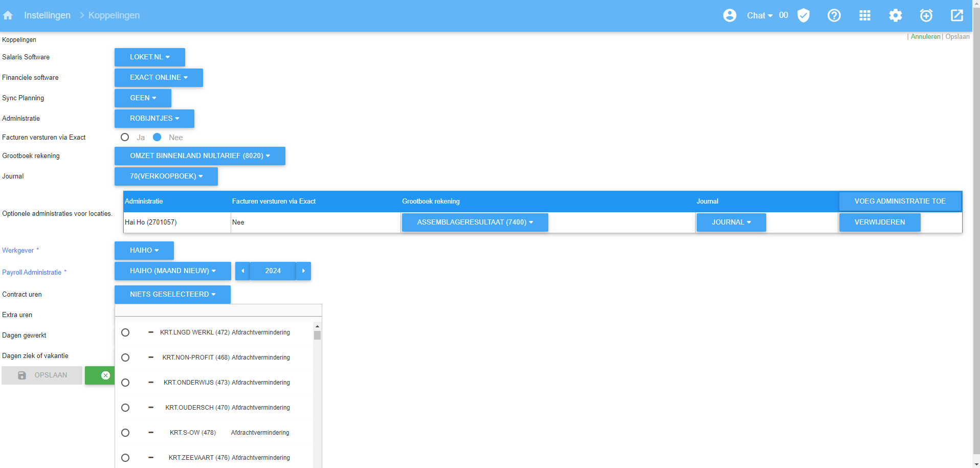This screenshot has width=980, height=468.
Task: Open the user account profile icon
Action: coord(729,15)
